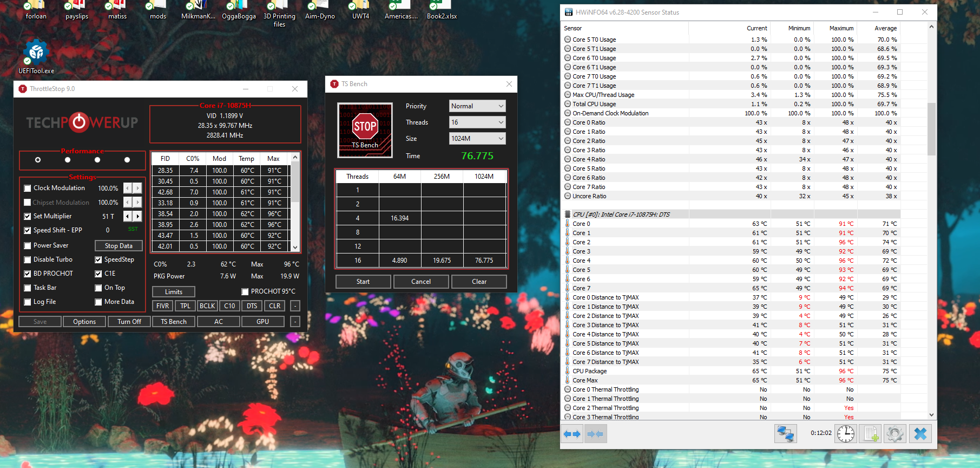Screen dimensions: 980x468
Task: Open the Aim-Dyno desktop folder
Action: point(320,10)
